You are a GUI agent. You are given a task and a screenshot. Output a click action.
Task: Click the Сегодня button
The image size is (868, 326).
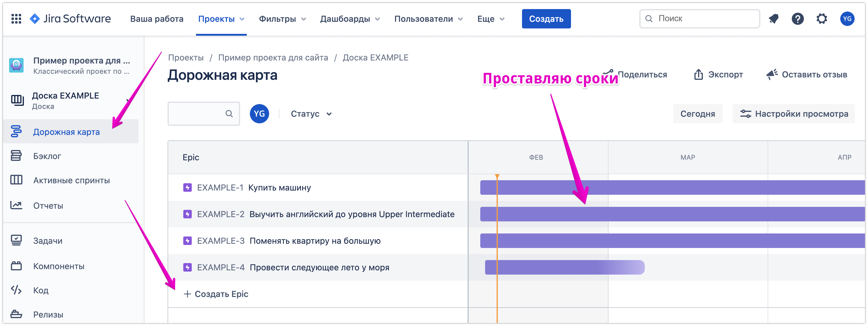[x=697, y=114]
